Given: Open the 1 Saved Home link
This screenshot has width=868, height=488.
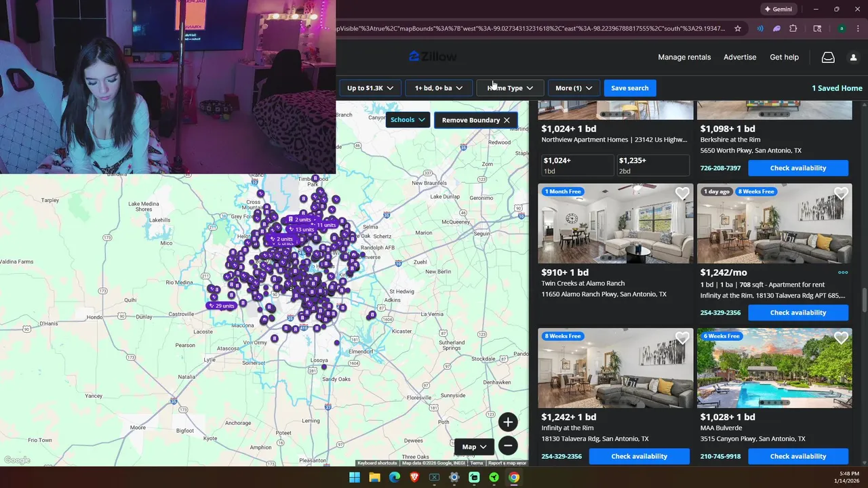Looking at the screenshot, I should [x=837, y=88].
